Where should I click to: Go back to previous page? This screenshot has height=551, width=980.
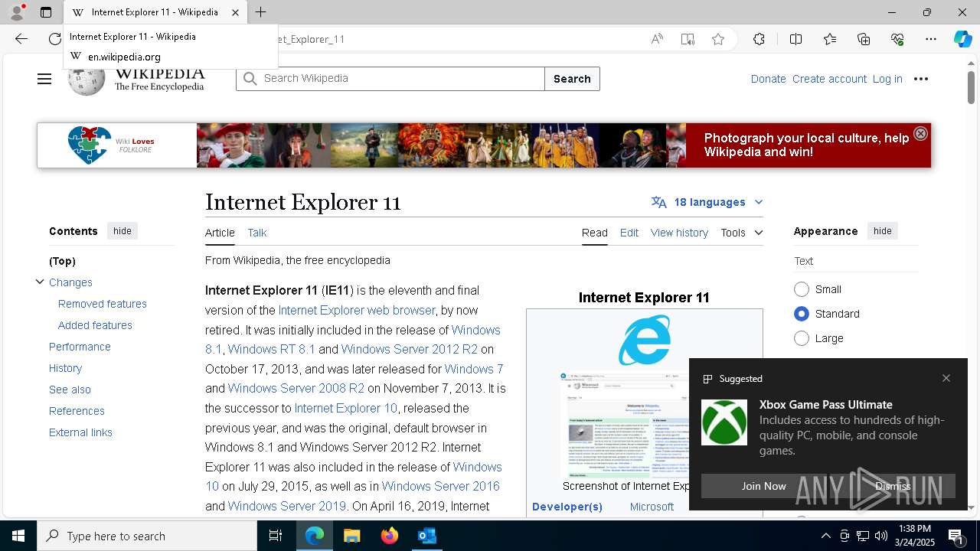tap(21, 39)
